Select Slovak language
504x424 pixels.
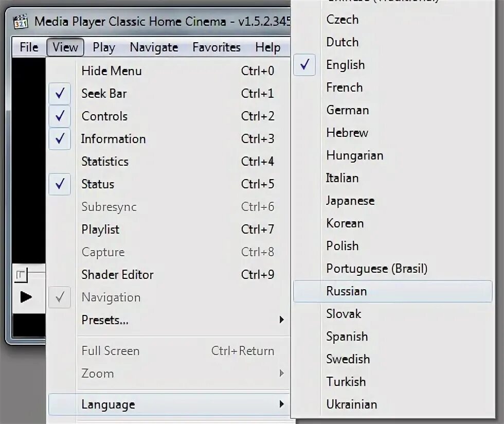tap(393, 314)
